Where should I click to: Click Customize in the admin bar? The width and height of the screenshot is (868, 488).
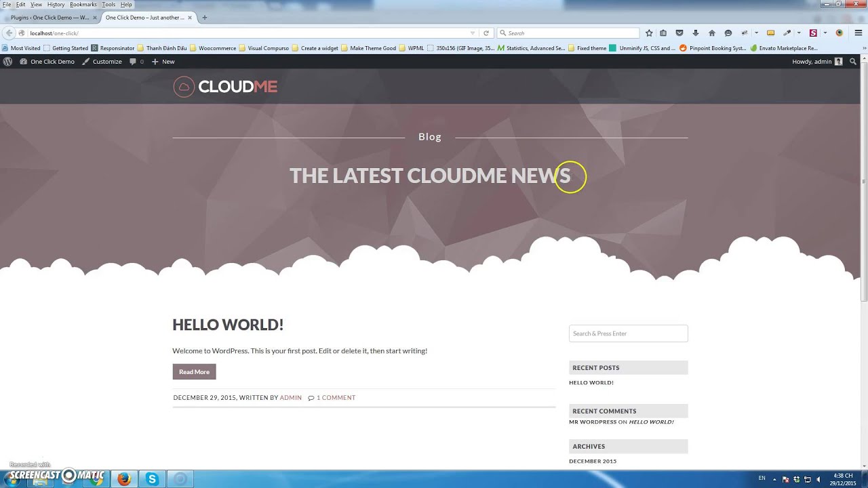(x=102, y=61)
